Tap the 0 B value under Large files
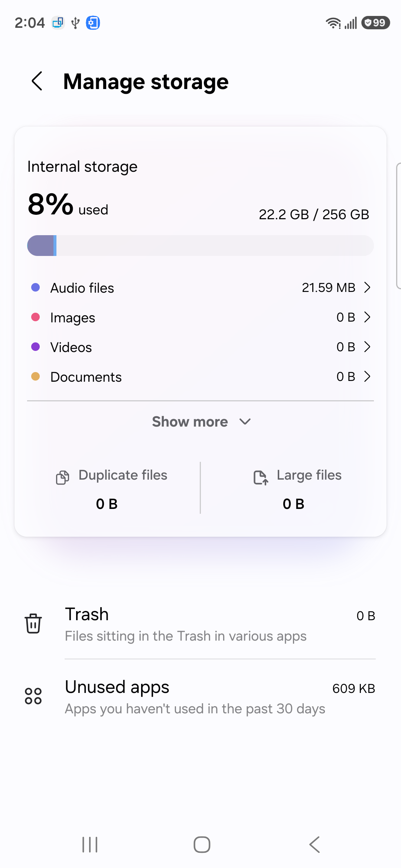Viewport: 401px width, 868px height. coord(294,504)
